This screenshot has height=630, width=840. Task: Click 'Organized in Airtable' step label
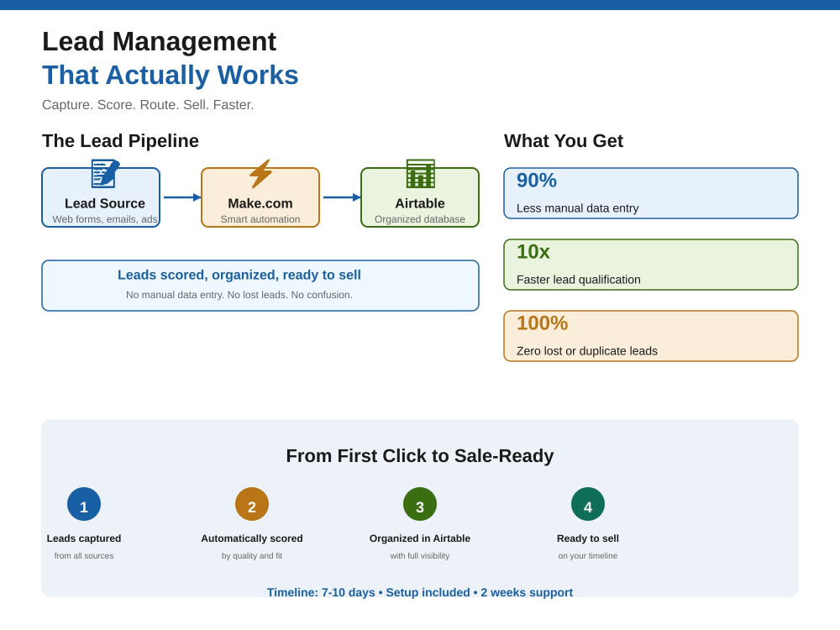420,538
